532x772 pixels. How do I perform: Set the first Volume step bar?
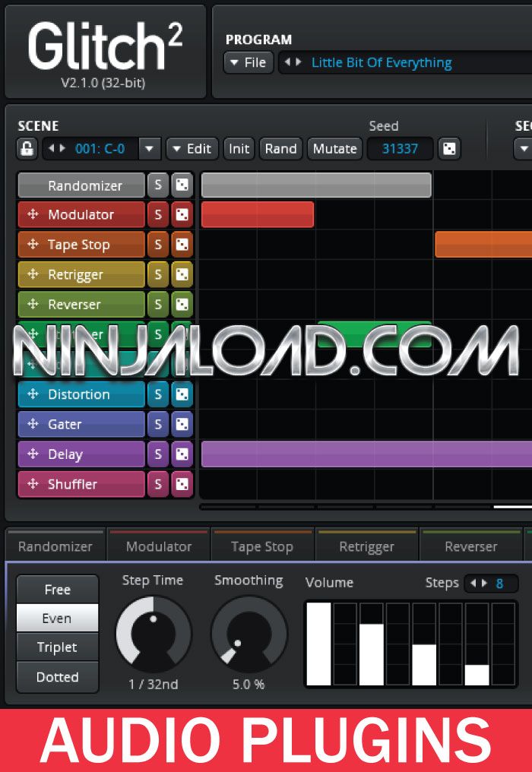pos(318,644)
